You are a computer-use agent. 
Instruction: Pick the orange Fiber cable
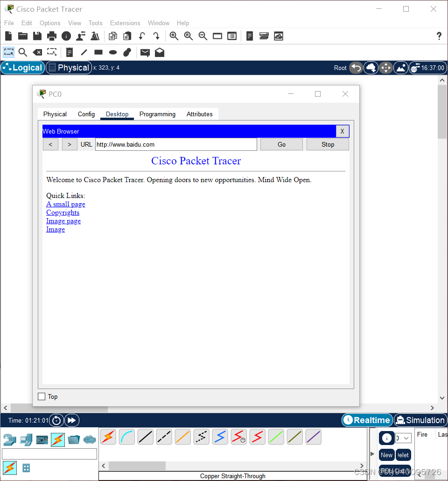[x=183, y=437]
